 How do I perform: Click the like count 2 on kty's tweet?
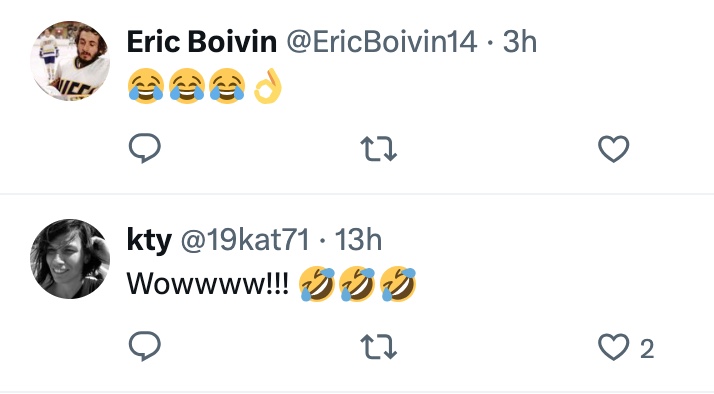tap(647, 349)
